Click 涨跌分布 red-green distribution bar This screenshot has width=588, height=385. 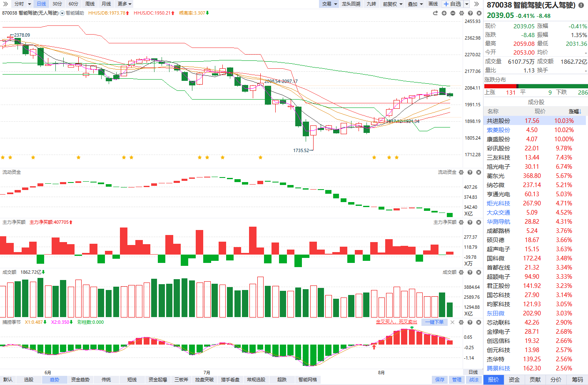click(536, 86)
